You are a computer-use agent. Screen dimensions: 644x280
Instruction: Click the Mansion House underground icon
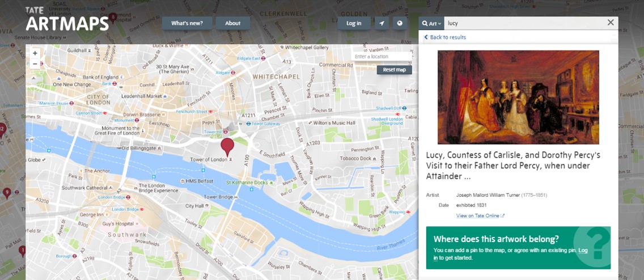pos(71,103)
